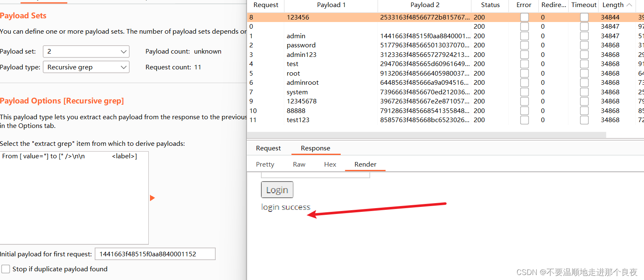
Task: Toggle Error checkbox in system row
Action: (525, 92)
